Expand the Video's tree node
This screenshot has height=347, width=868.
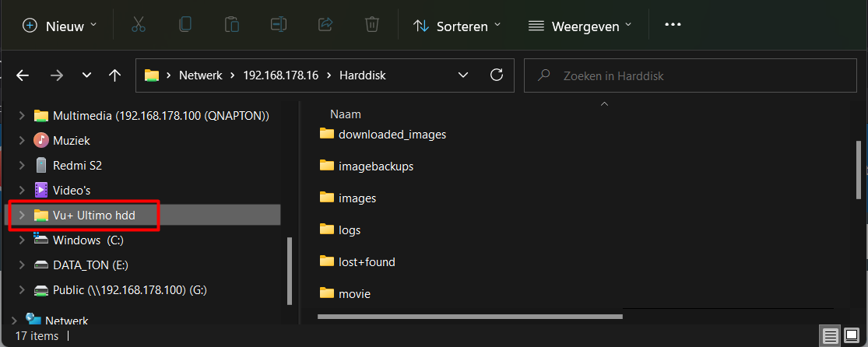pyautogui.click(x=22, y=191)
